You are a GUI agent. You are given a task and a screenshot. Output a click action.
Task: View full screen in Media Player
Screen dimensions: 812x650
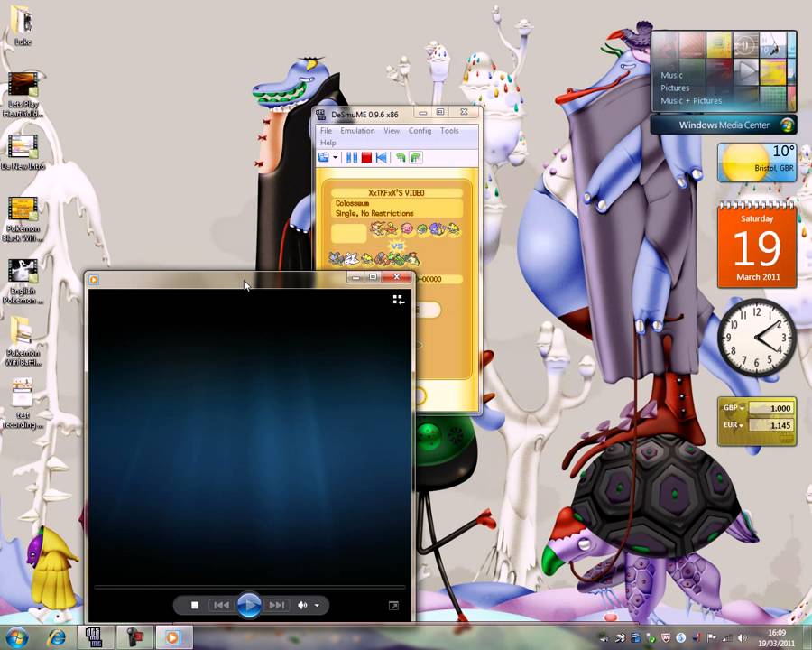tap(393, 606)
